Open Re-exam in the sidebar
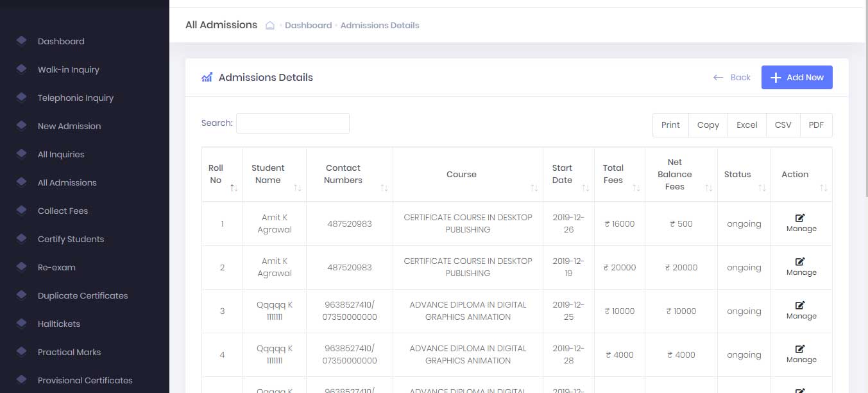868x393 pixels. [x=56, y=267]
